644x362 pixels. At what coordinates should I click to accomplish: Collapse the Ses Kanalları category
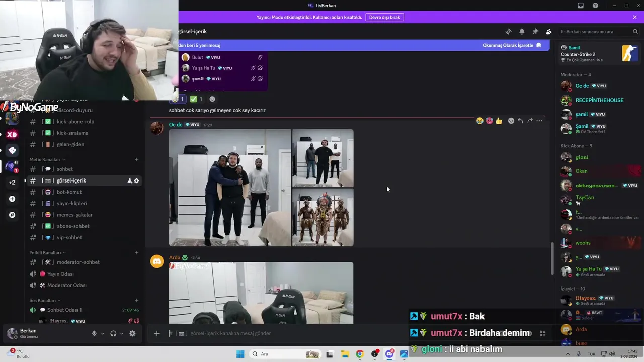click(45, 301)
